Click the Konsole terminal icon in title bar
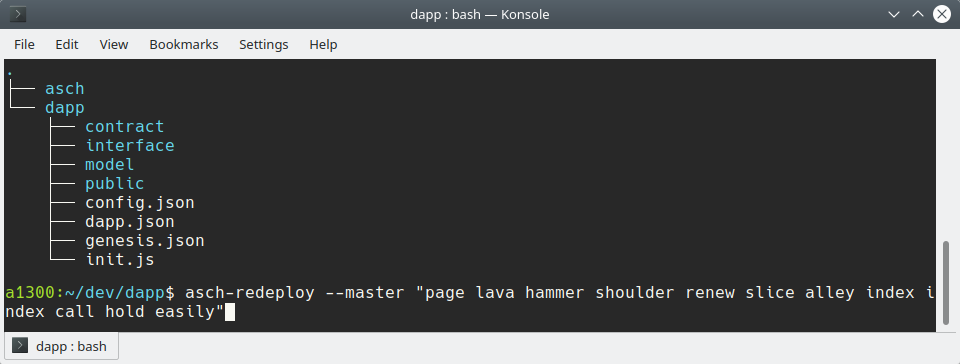Screen dimensions: 960x364 coord(18,13)
